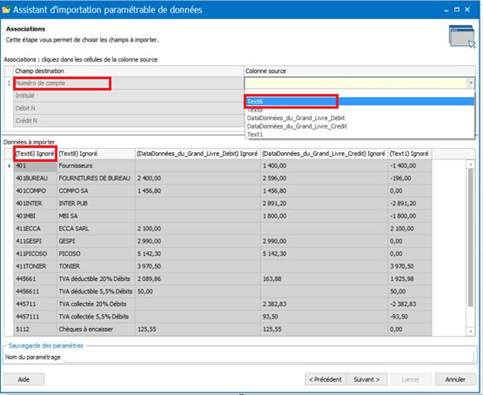Image resolution: width=483 pixels, height=395 pixels.
Task: Click the Champ destination column header
Action: coord(128,71)
